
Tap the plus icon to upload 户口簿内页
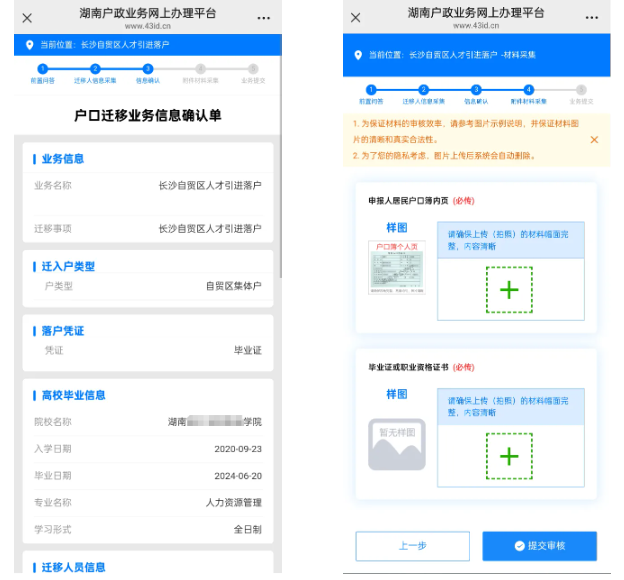point(509,290)
